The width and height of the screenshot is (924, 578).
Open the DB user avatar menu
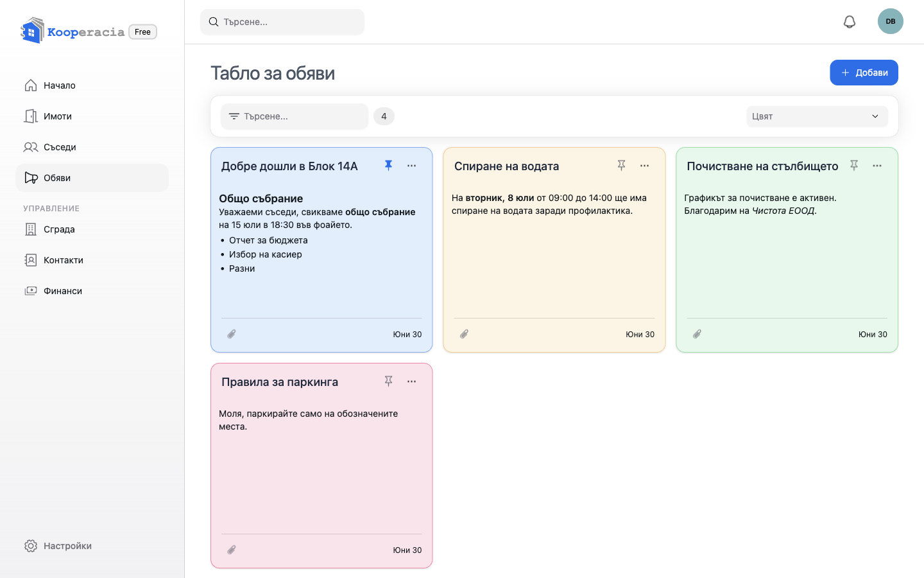891,21
